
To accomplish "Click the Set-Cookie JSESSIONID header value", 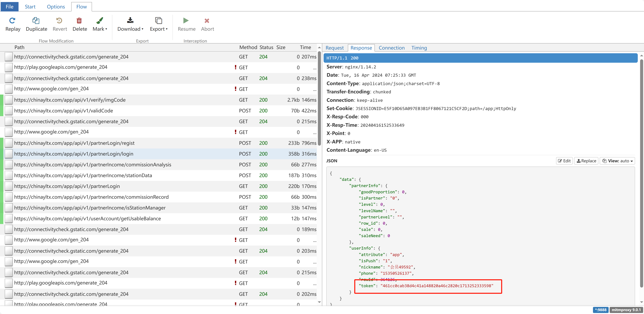I will (435, 109).
